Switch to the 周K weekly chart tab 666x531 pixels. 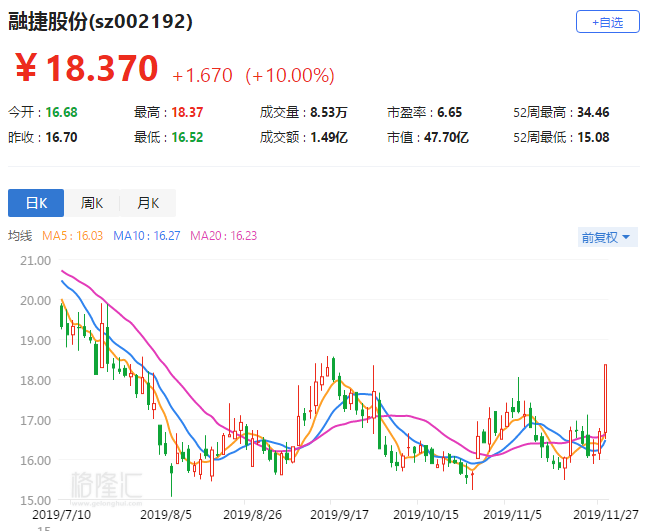click(92, 203)
